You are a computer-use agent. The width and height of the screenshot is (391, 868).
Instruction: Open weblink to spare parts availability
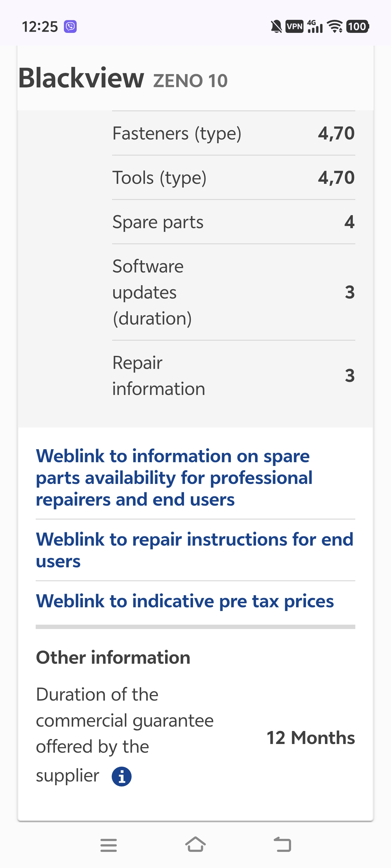coord(174,477)
